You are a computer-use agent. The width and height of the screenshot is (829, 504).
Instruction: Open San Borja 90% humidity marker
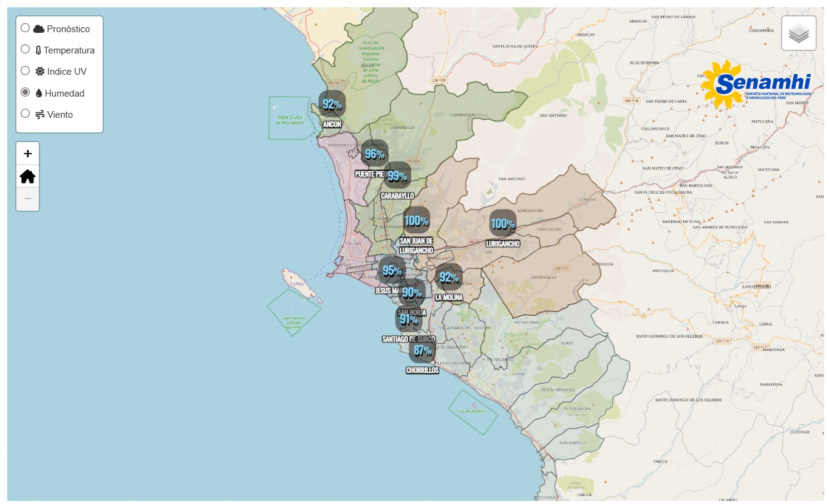[x=412, y=293]
